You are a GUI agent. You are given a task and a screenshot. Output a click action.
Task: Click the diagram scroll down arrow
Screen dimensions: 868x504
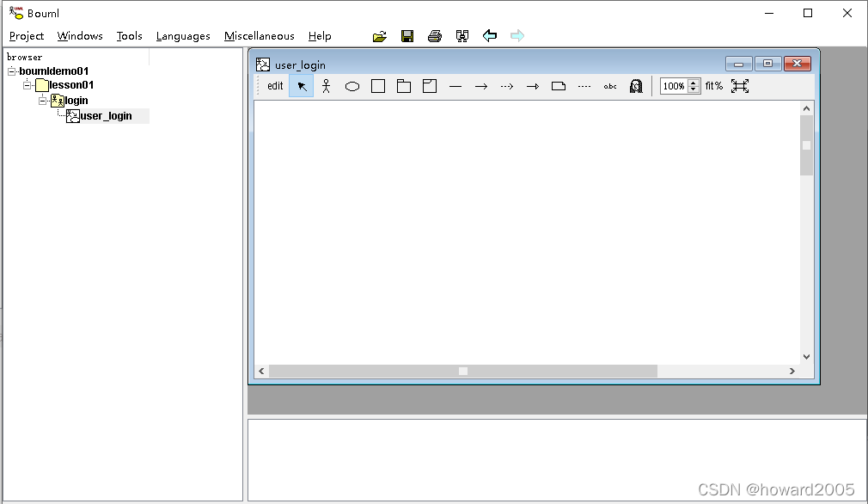pyautogui.click(x=807, y=357)
